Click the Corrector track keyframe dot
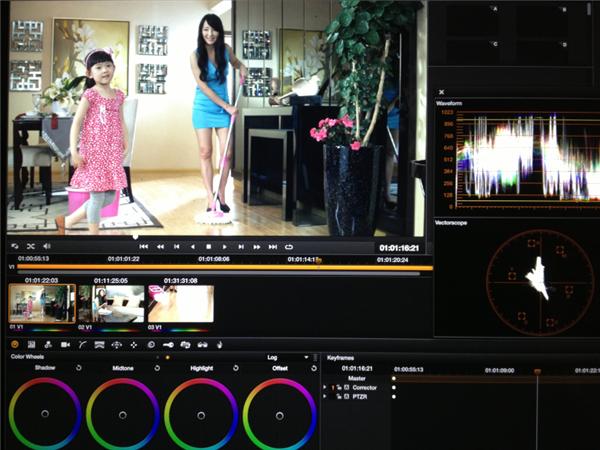The image size is (600, 450). coord(394,387)
